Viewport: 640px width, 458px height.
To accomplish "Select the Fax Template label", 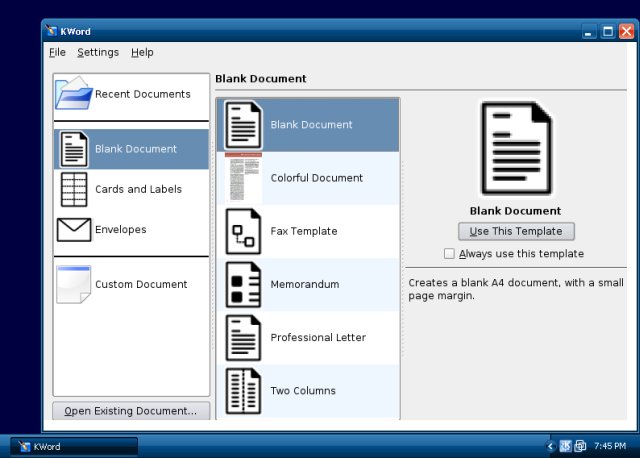I will pos(304,231).
